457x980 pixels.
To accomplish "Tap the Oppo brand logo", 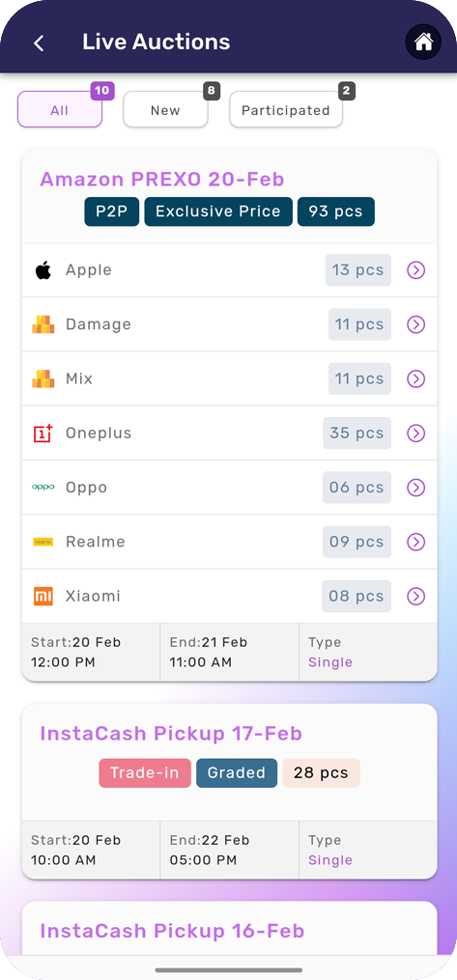I will [43, 487].
